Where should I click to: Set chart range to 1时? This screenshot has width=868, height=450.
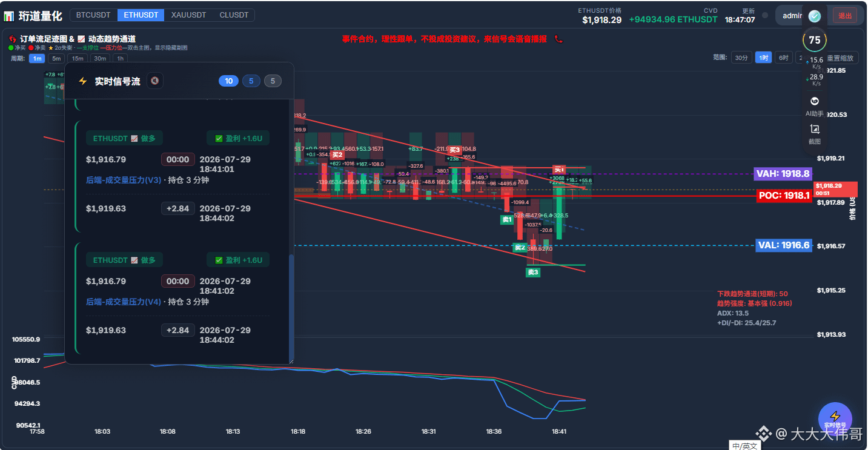coord(763,58)
